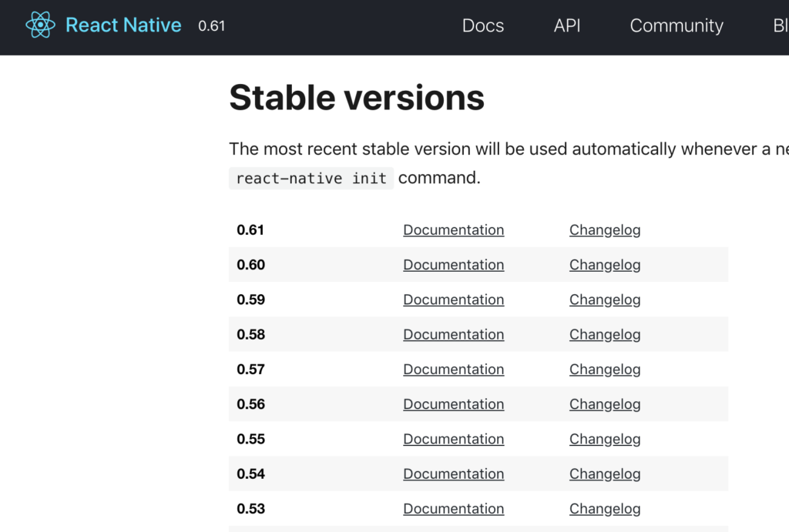Image resolution: width=789 pixels, height=532 pixels.
Task: Open the React Native home link
Action: click(x=123, y=25)
